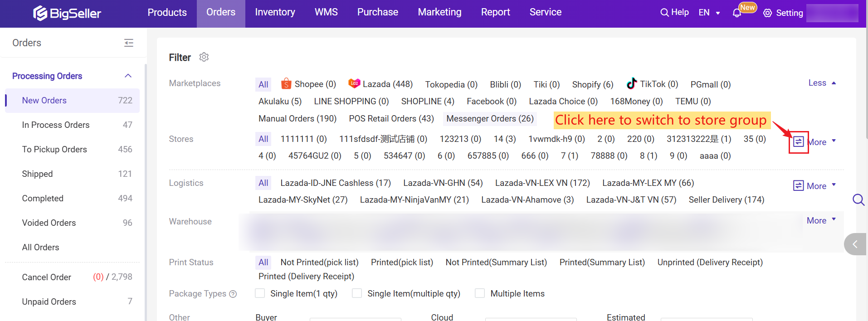Filter by Akulaku (5) marketplace
The image size is (868, 321).
pyautogui.click(x=280, y=101)
